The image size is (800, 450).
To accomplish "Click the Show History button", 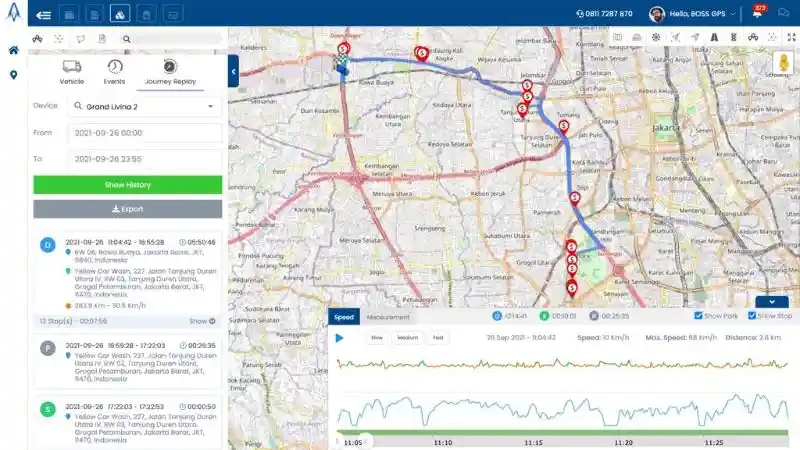I will click(127, 185).
